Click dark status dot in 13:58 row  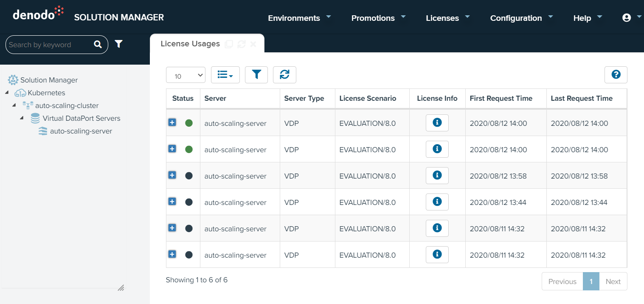189,176
